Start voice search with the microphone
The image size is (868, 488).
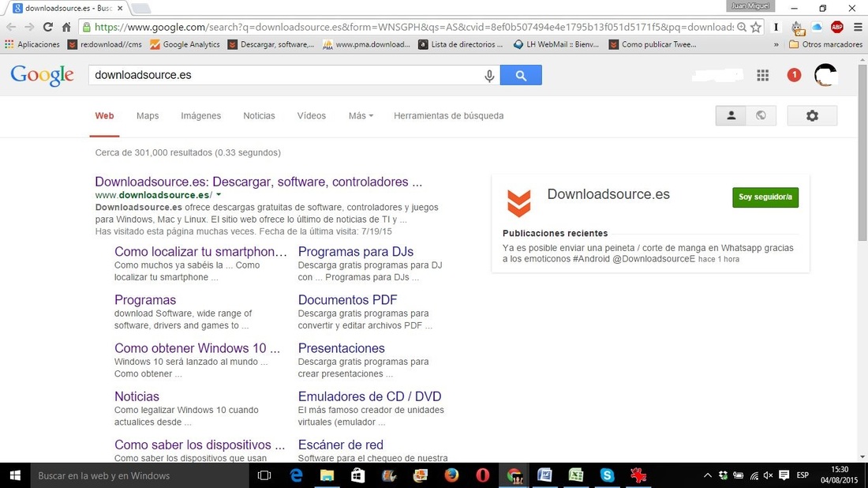pyautogui.click(x=489, y=75)
